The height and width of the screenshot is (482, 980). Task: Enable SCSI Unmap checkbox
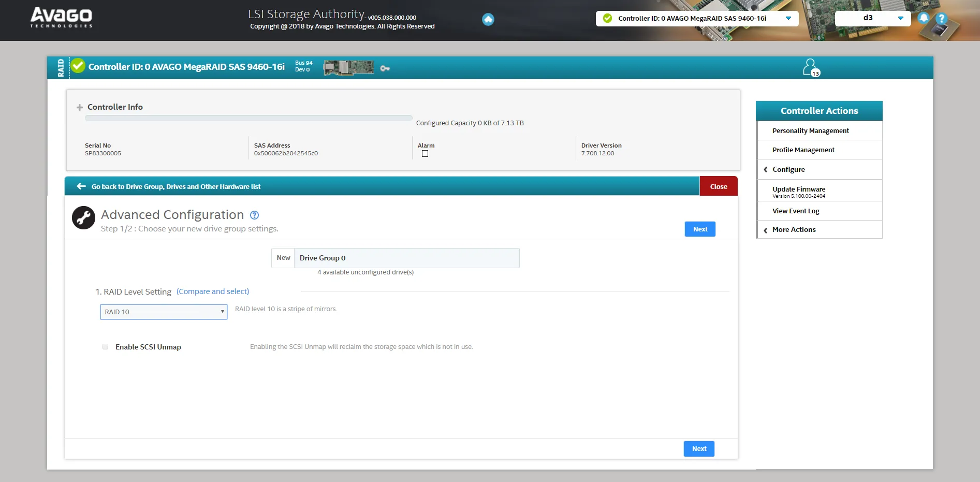click(106, 347)
